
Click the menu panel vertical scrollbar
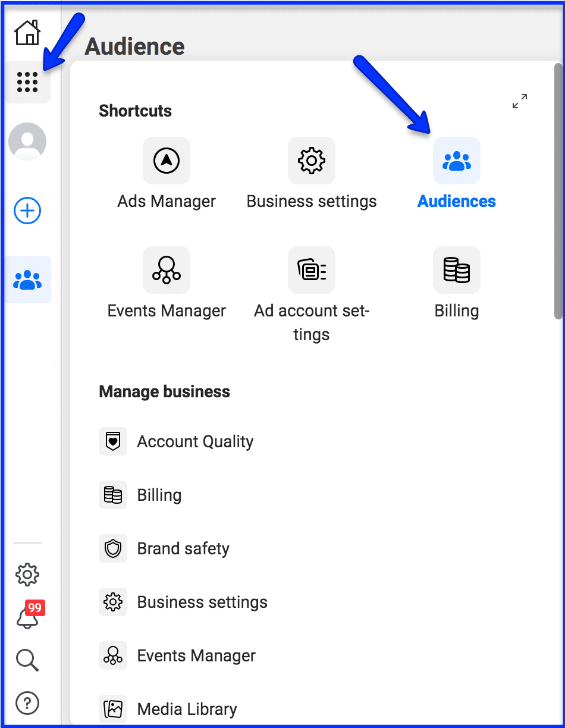(558, 192)
